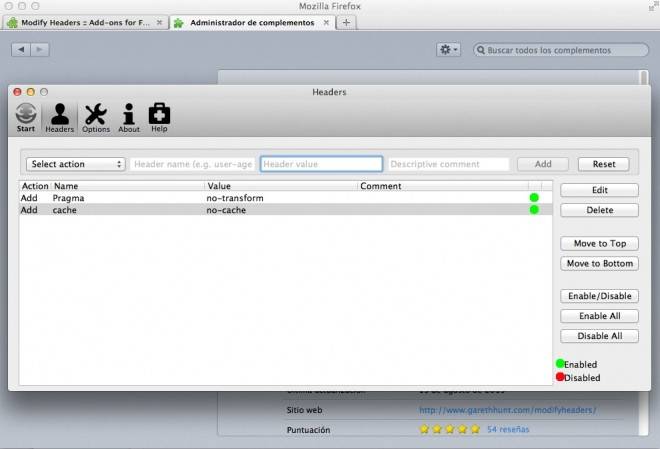Close the Headers window with red button
This screenshot has height=449, width=660.
17,92
